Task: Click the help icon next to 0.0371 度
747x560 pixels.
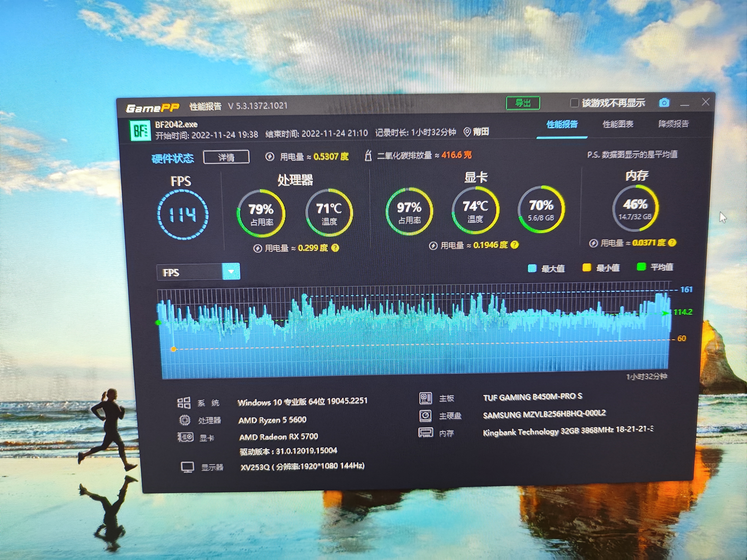Action: tap(672, 242)
